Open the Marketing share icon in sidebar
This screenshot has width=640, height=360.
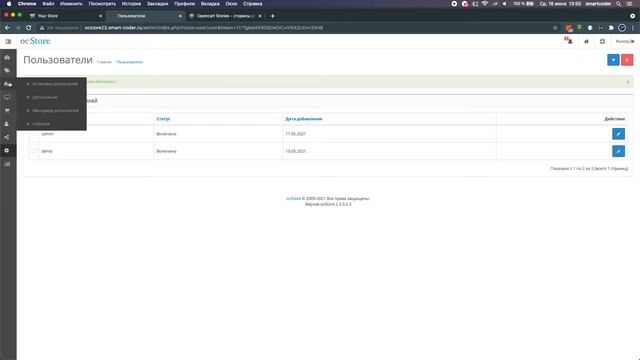tap(7, 137)
